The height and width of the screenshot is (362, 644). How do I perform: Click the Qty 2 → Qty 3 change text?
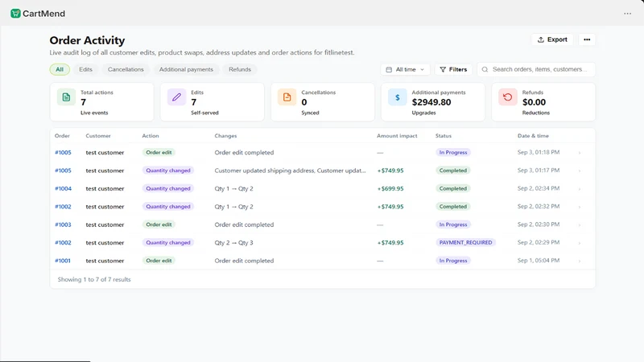pyautogui.click(x=233, y=243)
